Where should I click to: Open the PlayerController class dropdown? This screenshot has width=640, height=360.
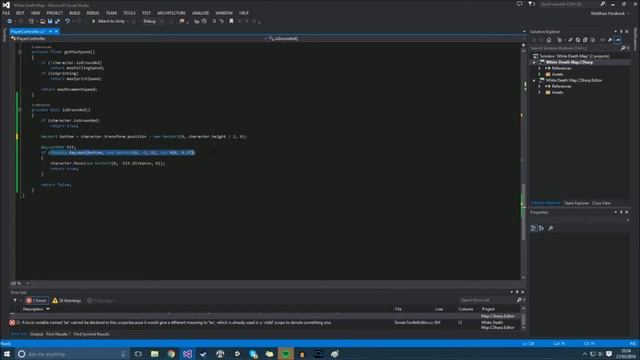click(139, 38)
